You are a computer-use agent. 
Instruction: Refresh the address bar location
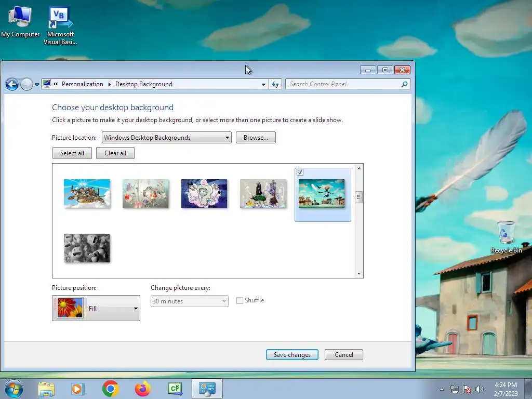tap(275, 84)
